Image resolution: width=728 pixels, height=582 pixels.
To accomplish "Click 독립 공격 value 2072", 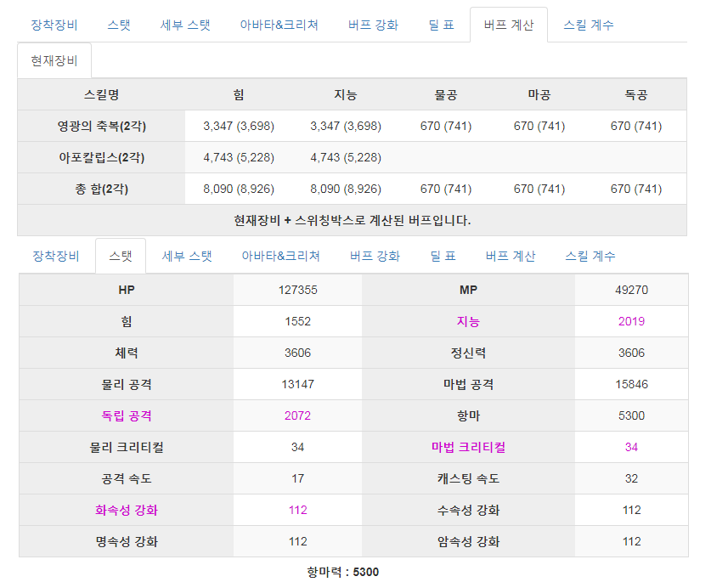I will click(x=297, y=415).
